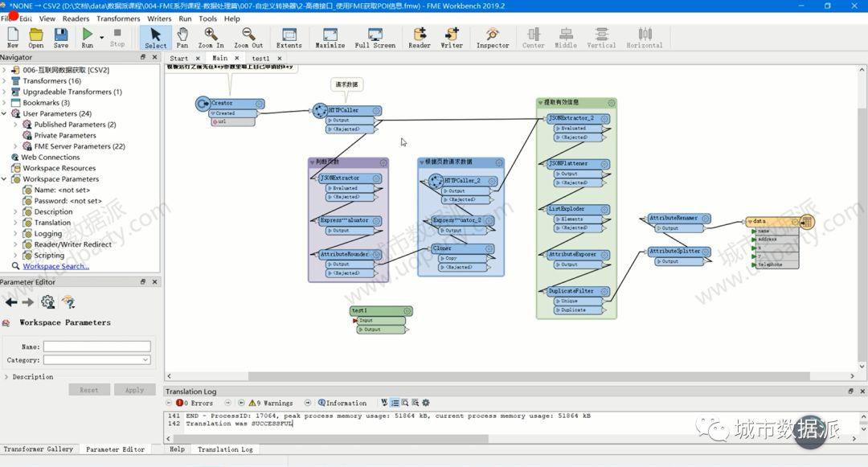The width and height of the screenshot is (868, 467).
Task: Click the Vertical distribute toolbar icon
Action: point(601,38)
